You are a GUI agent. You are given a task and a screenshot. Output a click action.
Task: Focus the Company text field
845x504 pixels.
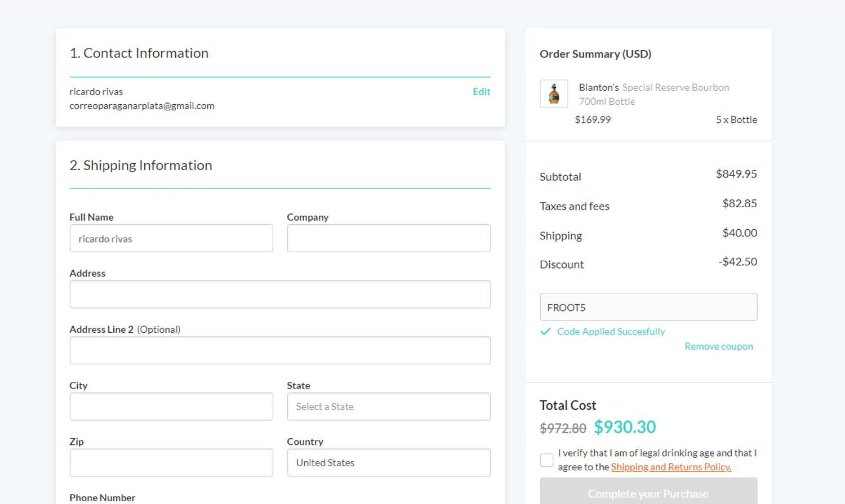pyautogui.click(x=389, y=239)
